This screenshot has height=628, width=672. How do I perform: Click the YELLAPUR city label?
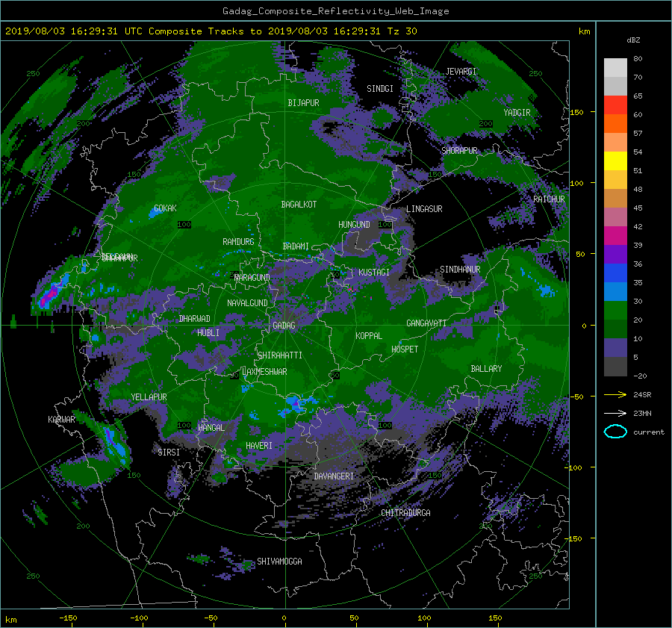tap(149, 397)
